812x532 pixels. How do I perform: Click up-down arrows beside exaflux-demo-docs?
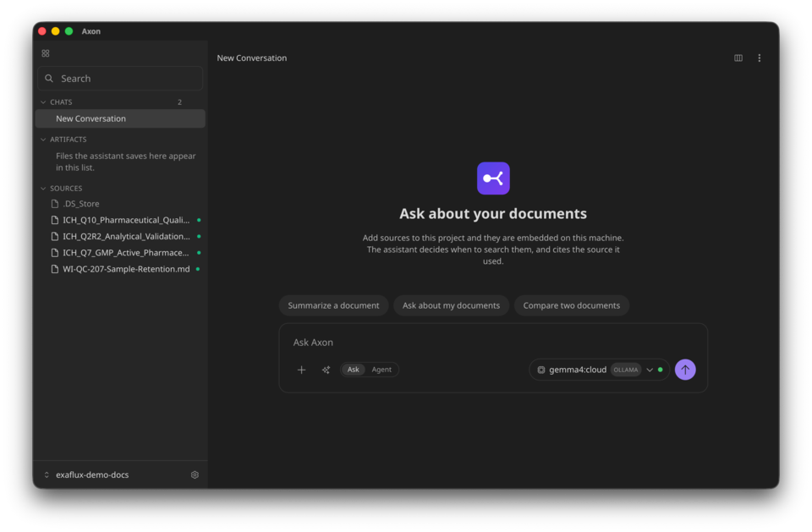pyautogui.click(x=47, y=474)
